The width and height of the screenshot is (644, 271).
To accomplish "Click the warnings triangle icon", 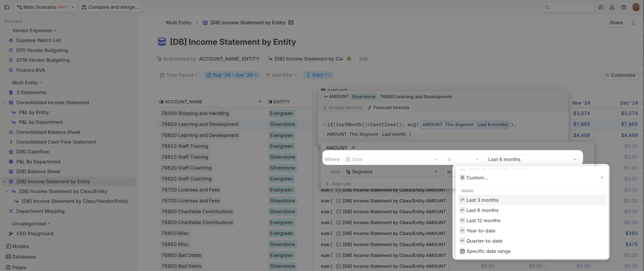I will (x=612, y=7).
